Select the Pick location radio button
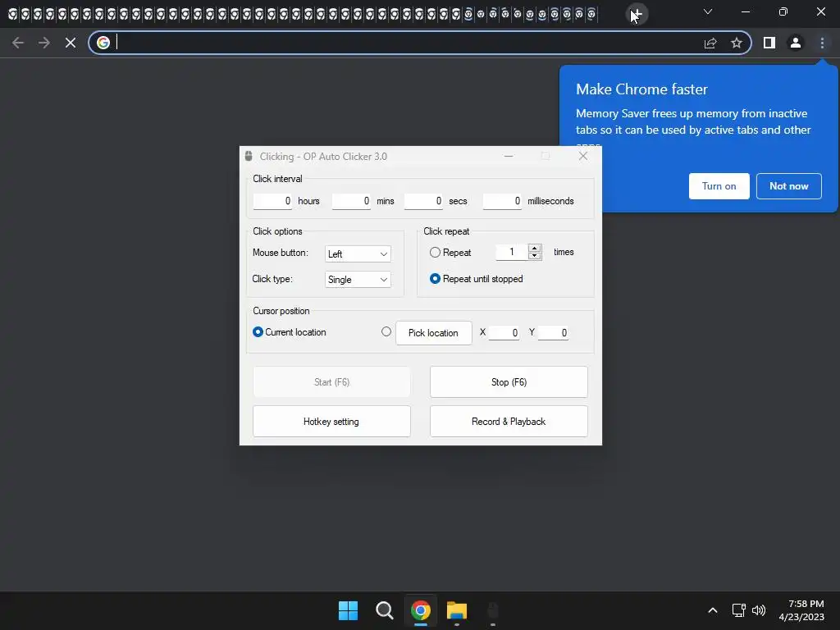The width and height of the screenshot is (840, 630). click(386, 331)
